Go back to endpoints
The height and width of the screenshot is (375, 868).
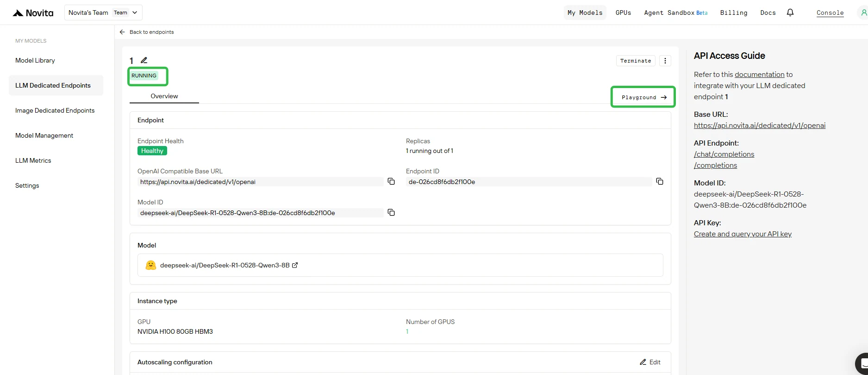point(147,32)
